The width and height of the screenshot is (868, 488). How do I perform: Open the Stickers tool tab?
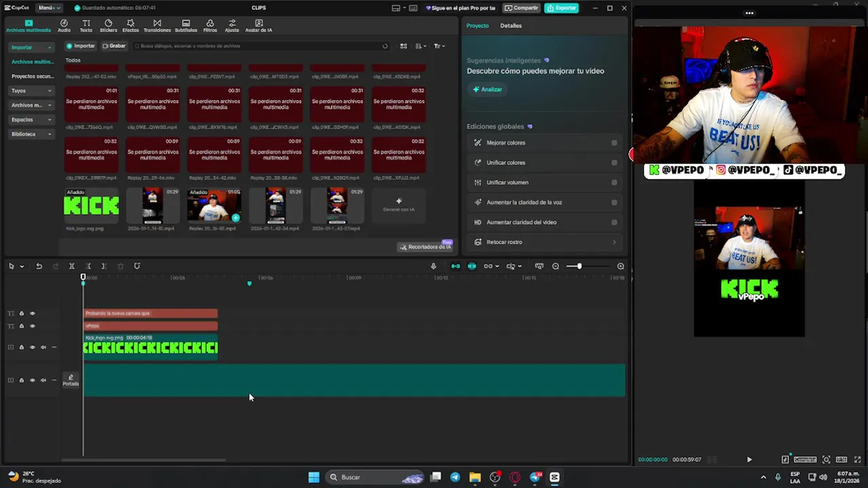point(108,26)
